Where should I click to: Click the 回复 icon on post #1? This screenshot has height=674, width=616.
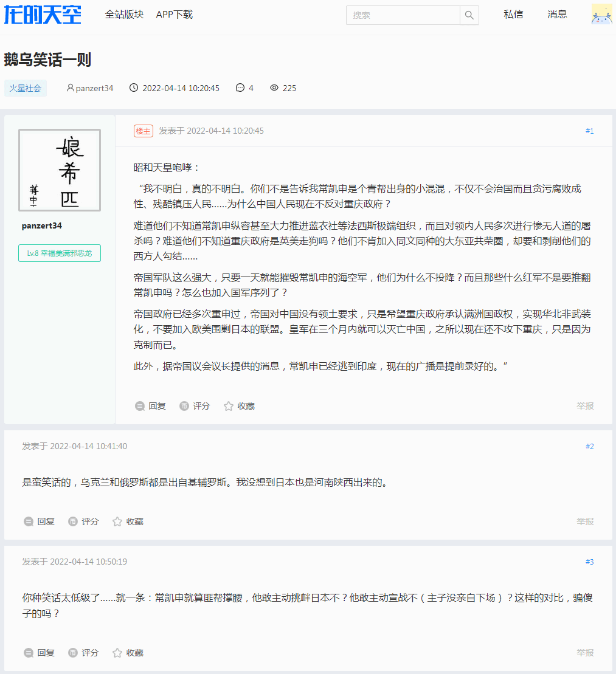click(x=140, y=406)
